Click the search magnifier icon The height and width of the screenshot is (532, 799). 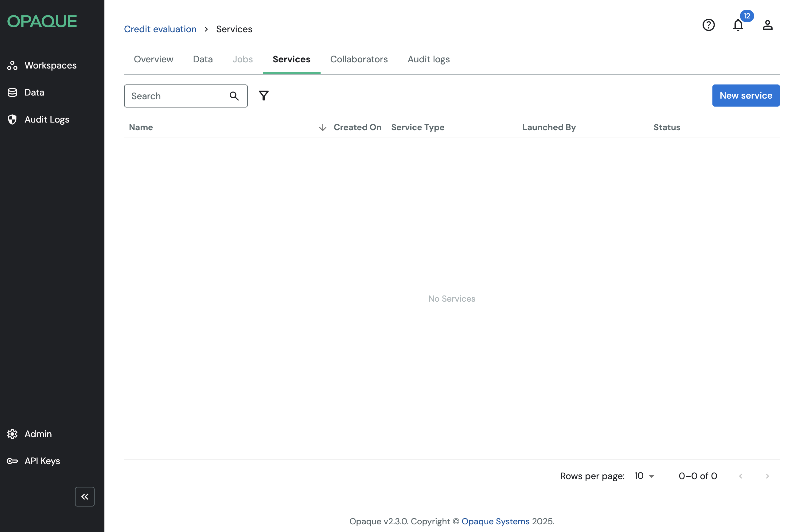click(x=234, y=96)
